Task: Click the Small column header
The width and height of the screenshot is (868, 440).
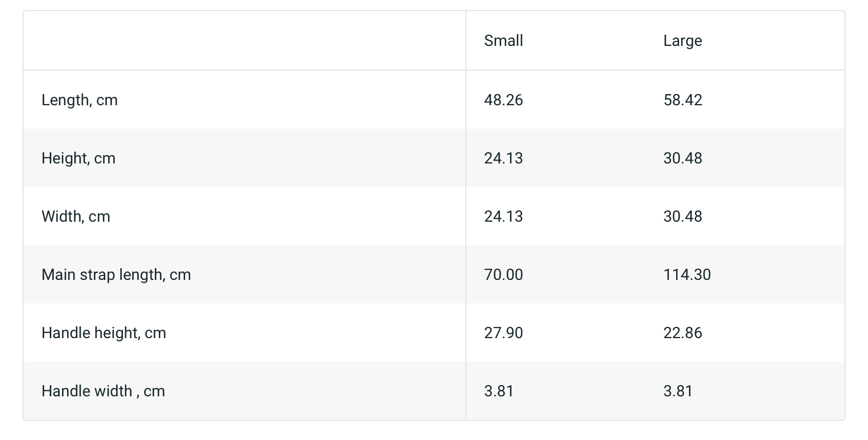Action: 503,41
